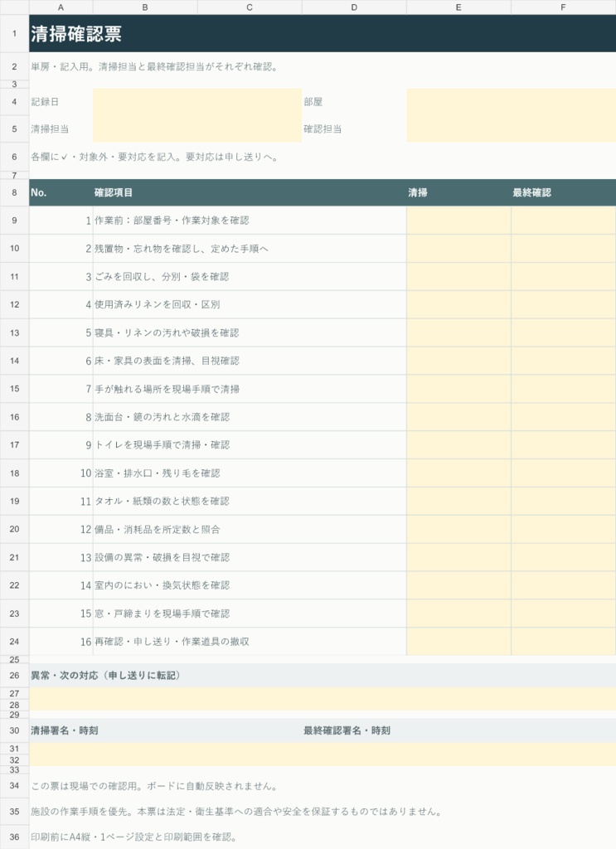Select item 設備の異常・破損を目視で確認
The width and height of the screenshot is (616, 849).
point(250,557)
